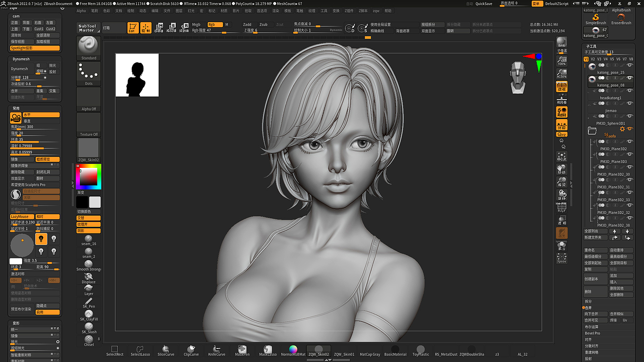Choose the MaskPen brush on the bottom shelf
Image resolution: width=644 pixels, height=362 pixels.
[x=242, y=350]
